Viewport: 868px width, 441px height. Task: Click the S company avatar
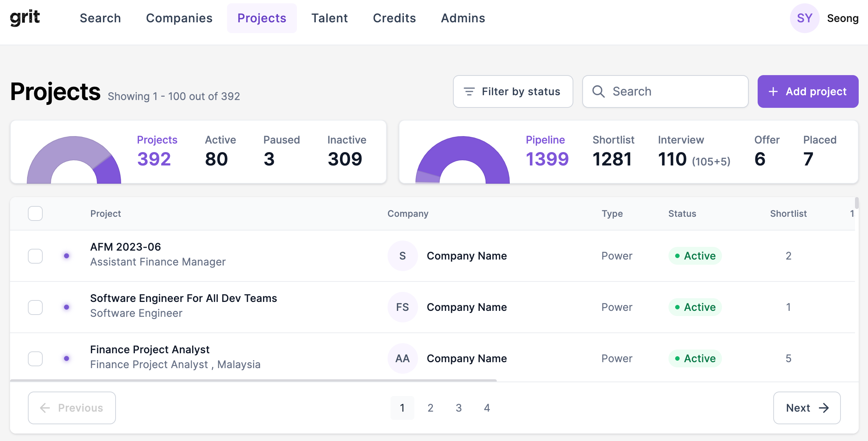[x=402, y=256]
